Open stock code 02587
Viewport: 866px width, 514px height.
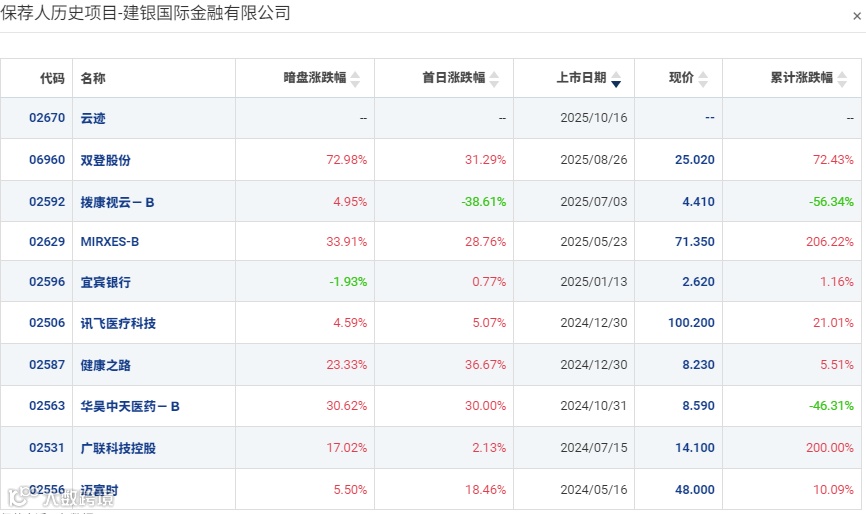[47, 364]
